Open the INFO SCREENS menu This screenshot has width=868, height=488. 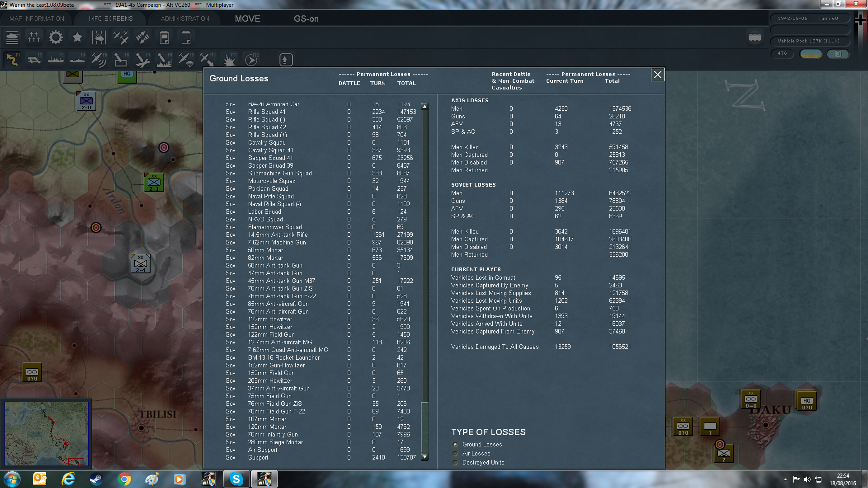click(110, 19)
